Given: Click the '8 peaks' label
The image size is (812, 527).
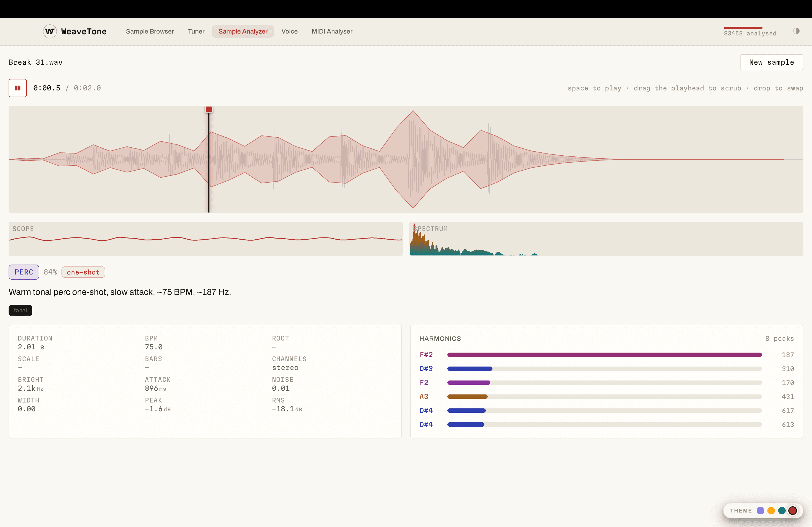Looking at the screenshot, I should 780,338.
